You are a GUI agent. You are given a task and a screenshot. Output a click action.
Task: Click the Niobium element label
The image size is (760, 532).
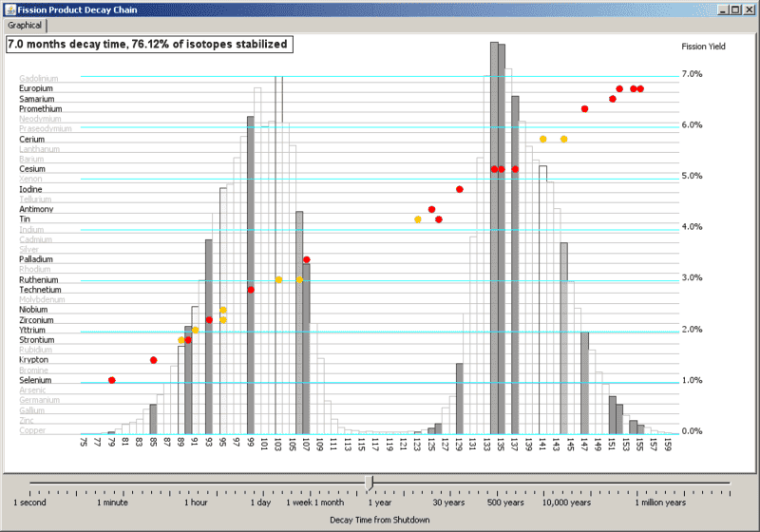point(33,309)
